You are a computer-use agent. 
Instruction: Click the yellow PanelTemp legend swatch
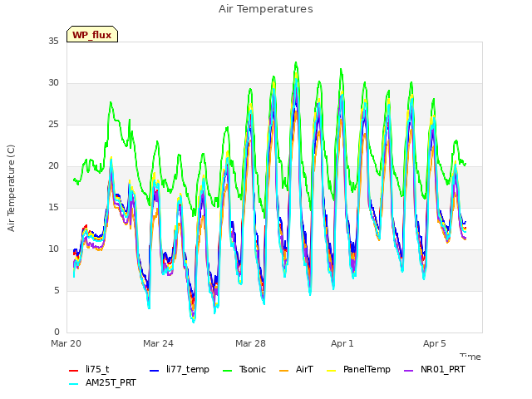click(331, 370)
